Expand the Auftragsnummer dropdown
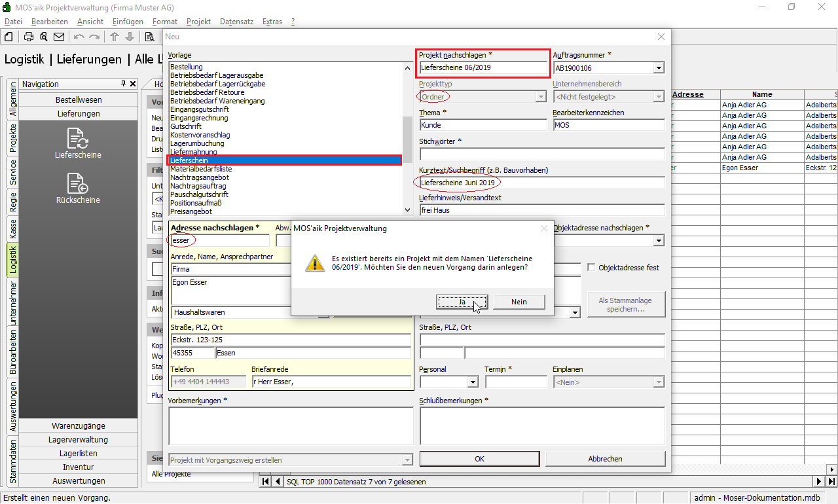Viewport: 838px width, 504px height. tap(659, 68)
